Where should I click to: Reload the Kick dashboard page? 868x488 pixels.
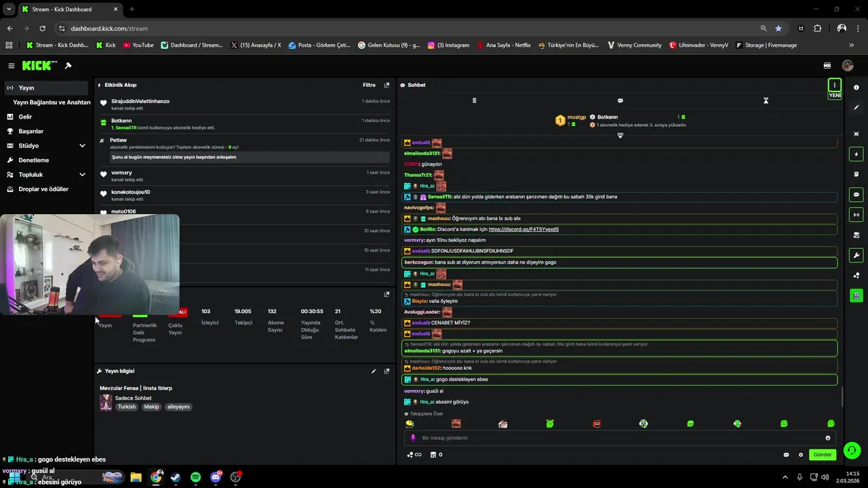43,28
